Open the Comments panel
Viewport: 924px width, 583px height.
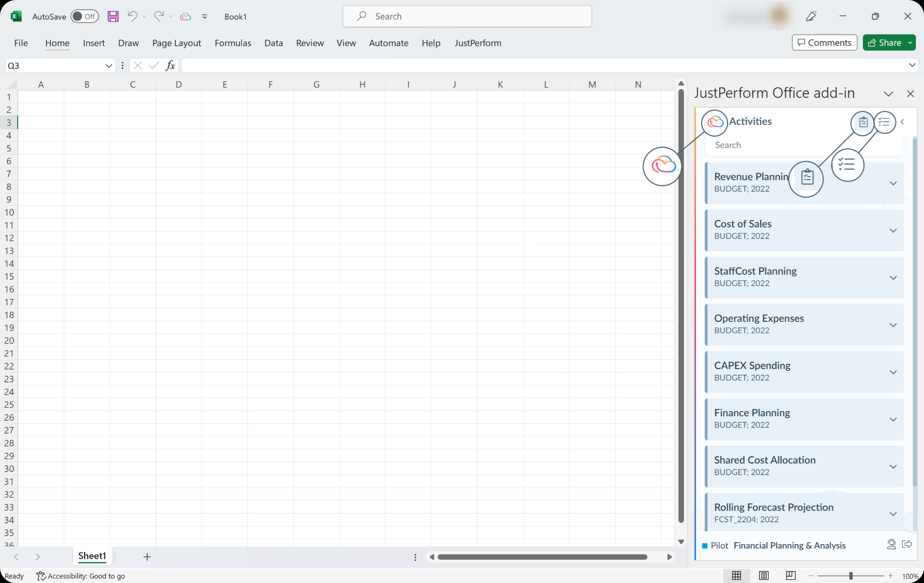pyautogui.click(x=824, y=42)
